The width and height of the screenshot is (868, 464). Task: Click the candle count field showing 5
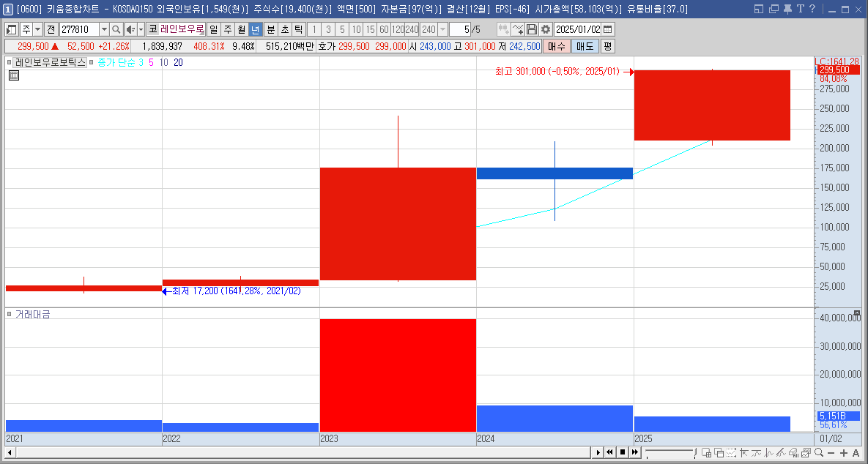click(x=459, y=29)
